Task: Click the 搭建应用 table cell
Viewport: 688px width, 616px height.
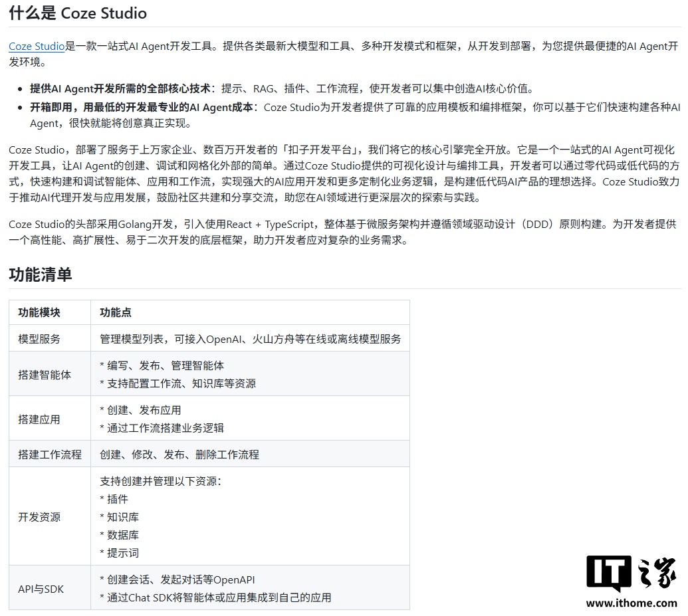Action: pyautogui.click(x=50, y=419)
